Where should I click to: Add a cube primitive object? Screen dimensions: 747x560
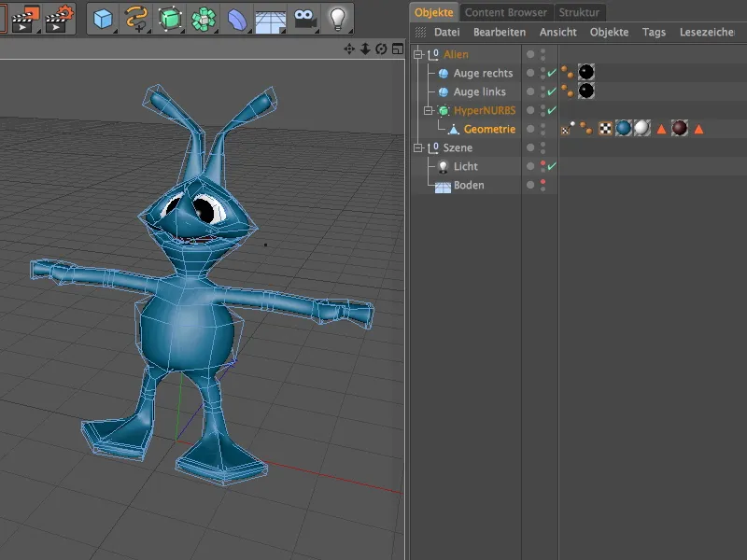click(x=103, y=19)
